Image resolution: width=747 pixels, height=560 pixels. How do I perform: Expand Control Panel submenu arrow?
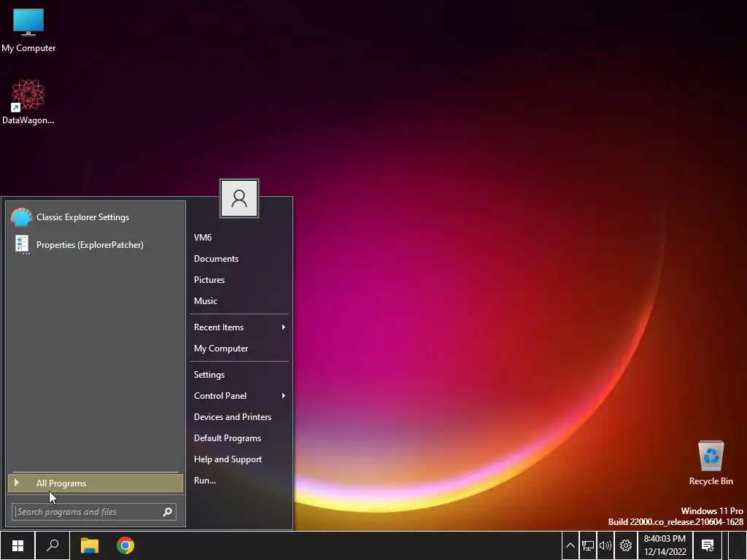pyautogui.click(x=284, y=396)
